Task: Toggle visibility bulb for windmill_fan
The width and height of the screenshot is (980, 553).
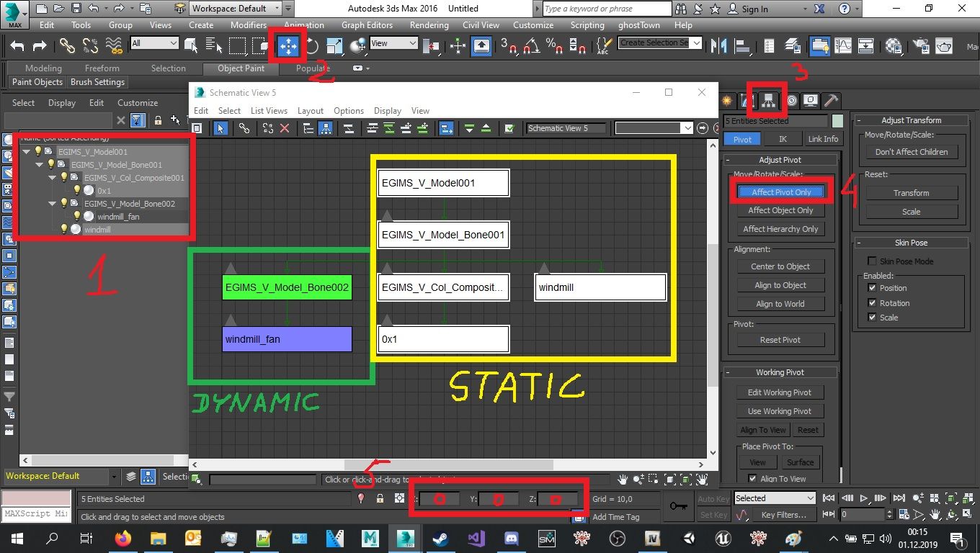Action: click(77, 216)
